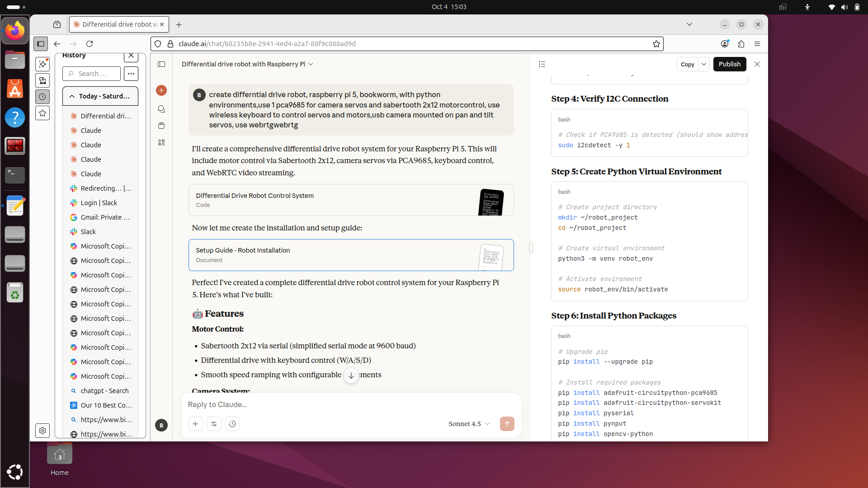
Task: Open Login | Slack history entry
Action: [x=99, y=203]
